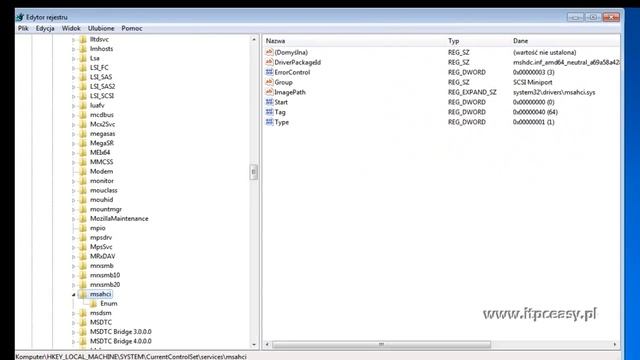The height and width of the screenshot is (360, 640).
Task: Click the LSI_SCSI folder icon
Action: pyautogui.click(x=83, y=96)
